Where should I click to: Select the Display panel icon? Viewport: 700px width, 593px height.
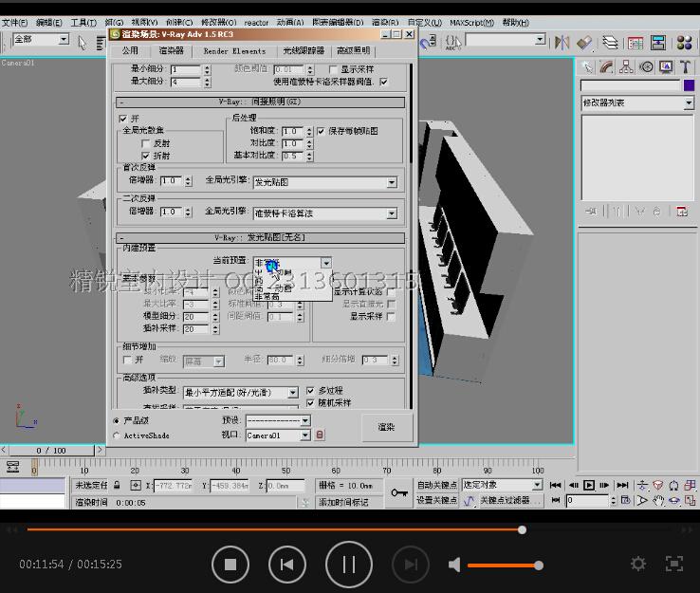pos(666,67)
